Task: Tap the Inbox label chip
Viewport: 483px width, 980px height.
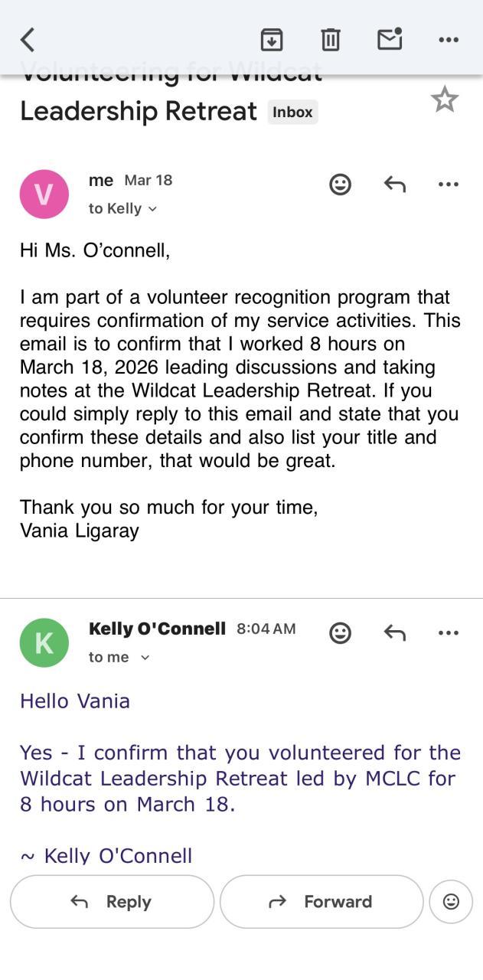Action: [292, 112]
